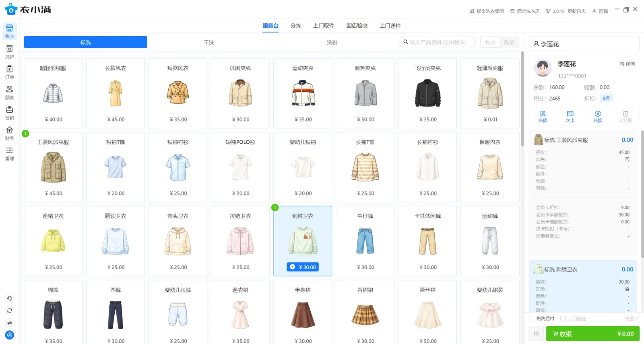This screenshot has height=344, width=644.
Task: Open the 营销 marketing section
Action: 10,113
